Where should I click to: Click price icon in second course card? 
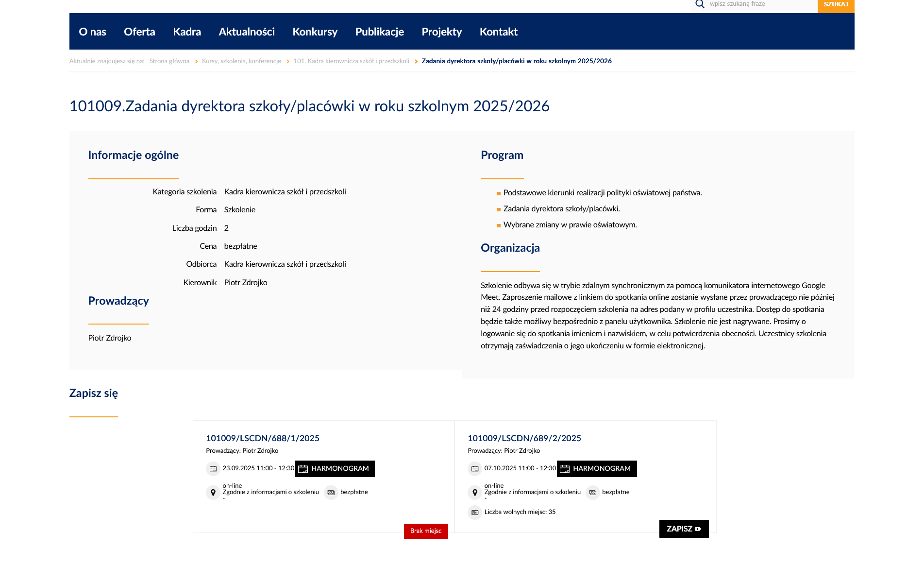point(592,493)
